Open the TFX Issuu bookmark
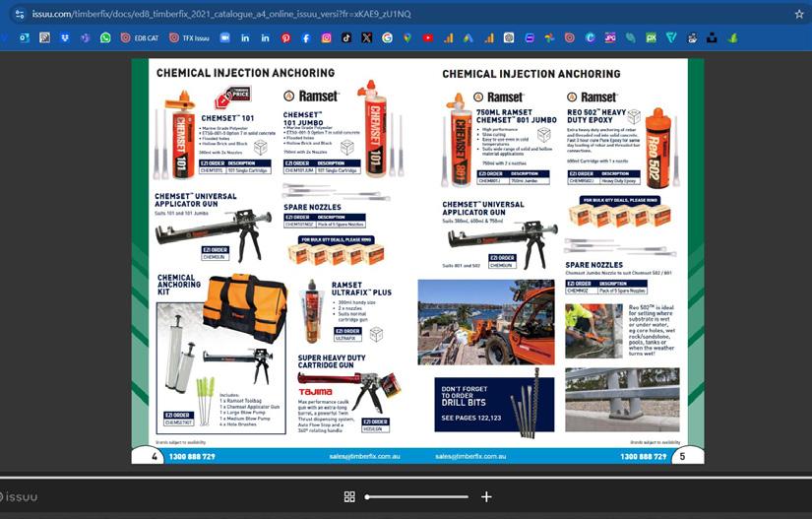Image resolution: width=812 pixels, height=519 pixels. (189, 37)
